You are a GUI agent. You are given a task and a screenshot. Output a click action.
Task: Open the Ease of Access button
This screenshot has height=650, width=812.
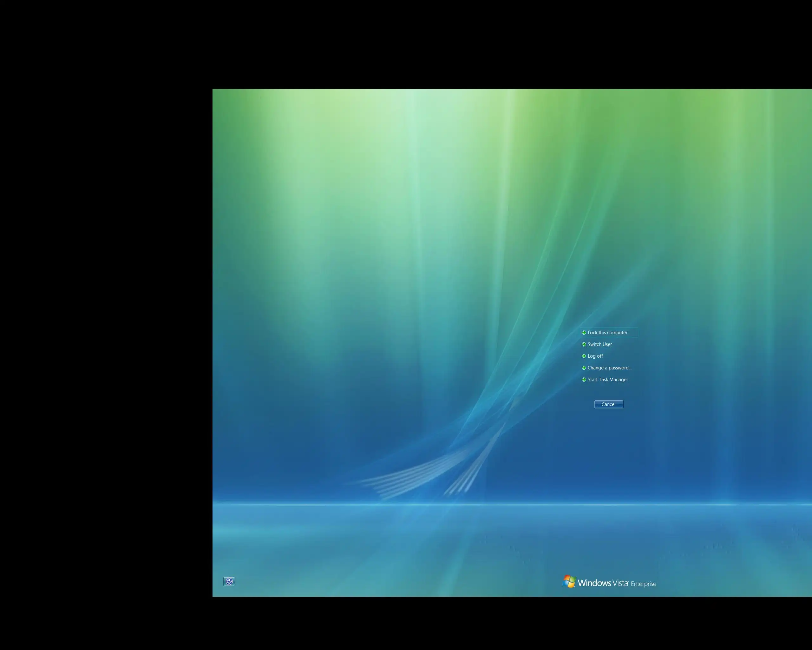[229, 581]
